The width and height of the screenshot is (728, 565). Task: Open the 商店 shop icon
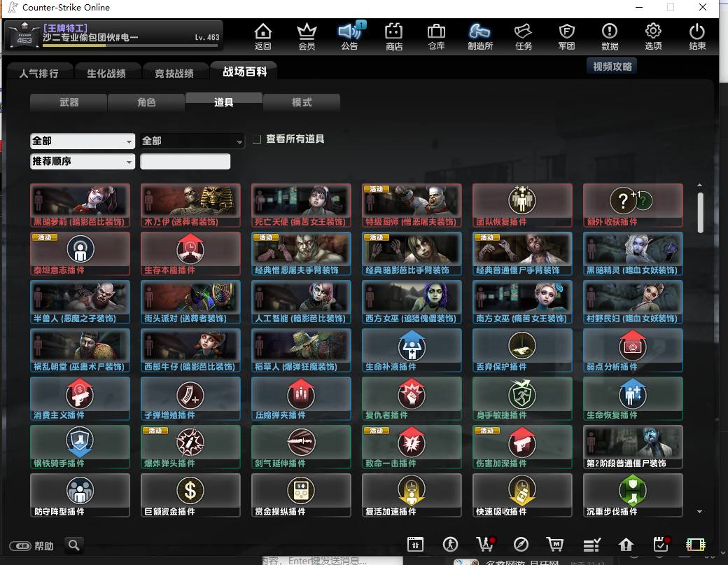coord(393,36)
